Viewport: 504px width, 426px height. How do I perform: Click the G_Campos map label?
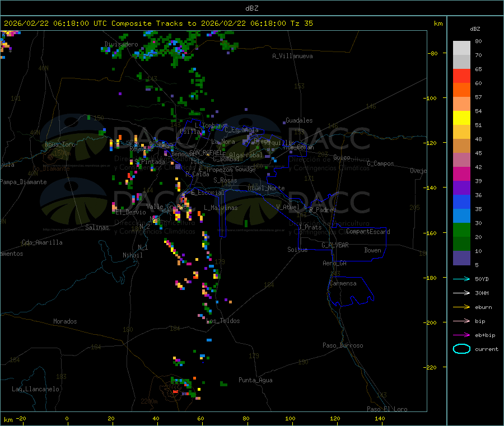point(381,163)
